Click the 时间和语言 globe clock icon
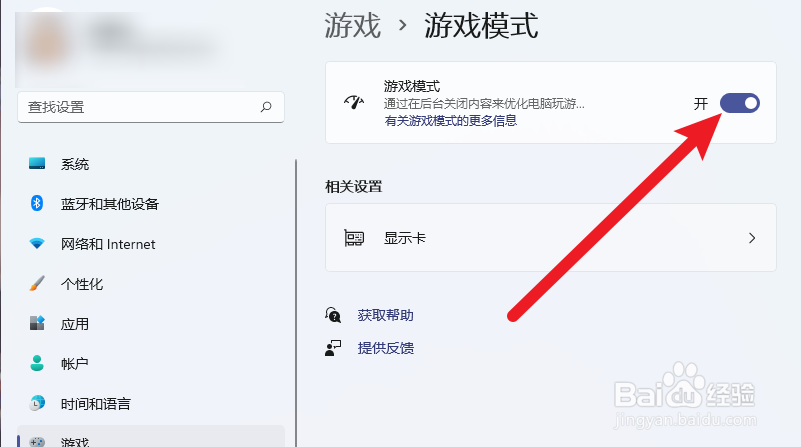801x447 pixels. (37, 403)
